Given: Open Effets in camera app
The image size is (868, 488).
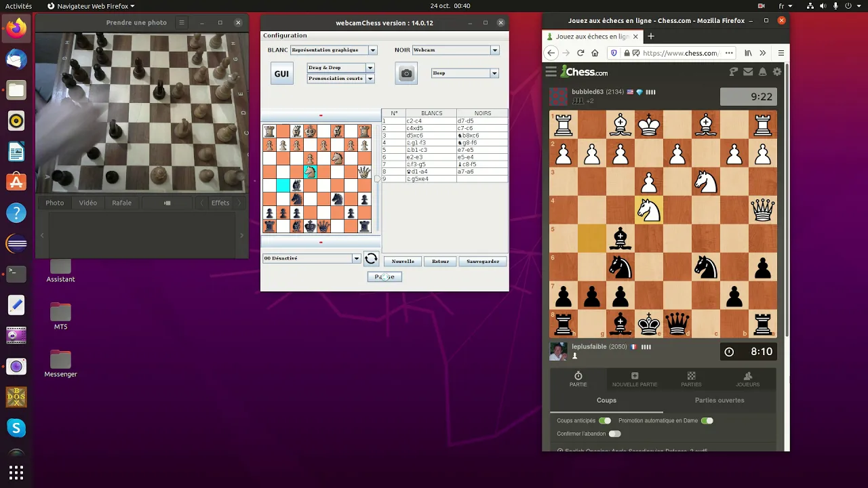Looking at the screenshot, I should 220,203.
